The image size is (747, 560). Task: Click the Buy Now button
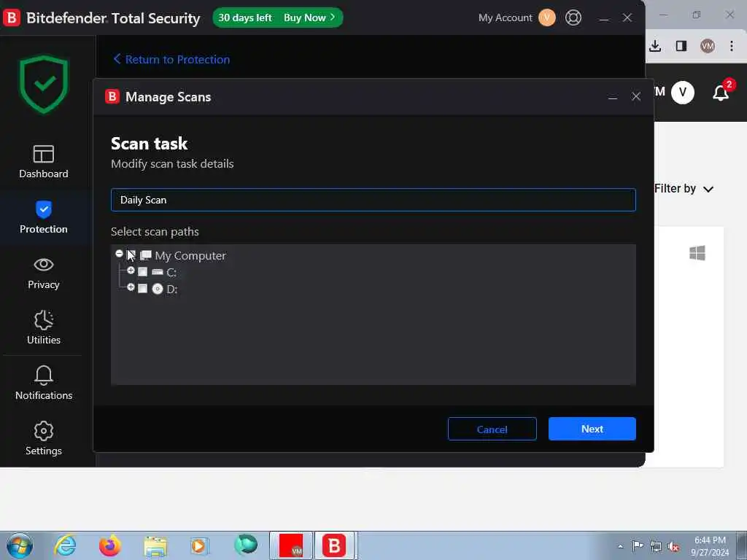[x=309, y=17]
